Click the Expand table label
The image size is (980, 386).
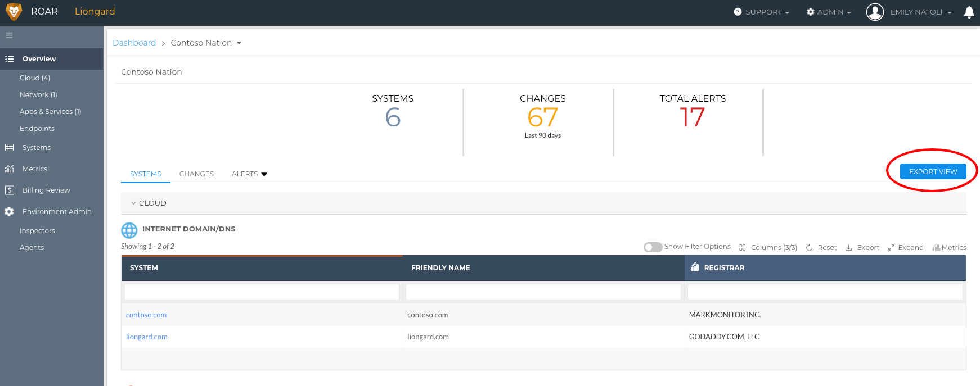pyautogui.click(x=911, y=248)
